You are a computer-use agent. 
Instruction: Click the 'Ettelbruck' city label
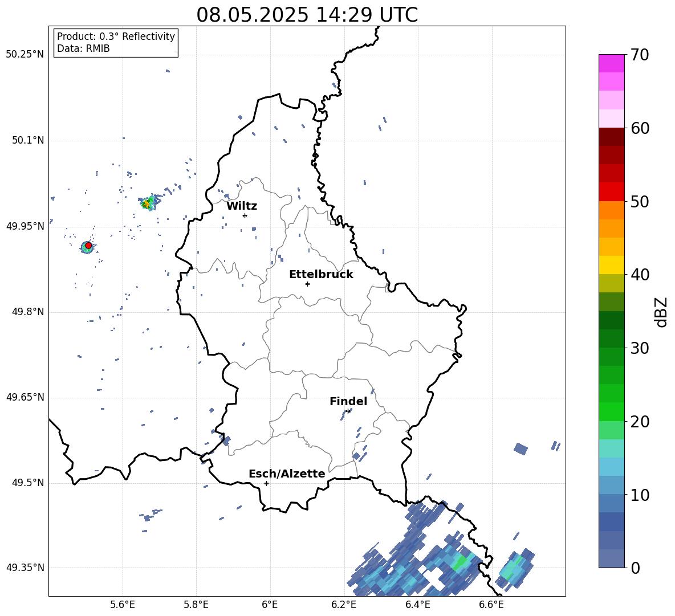[x=321, y=275]
